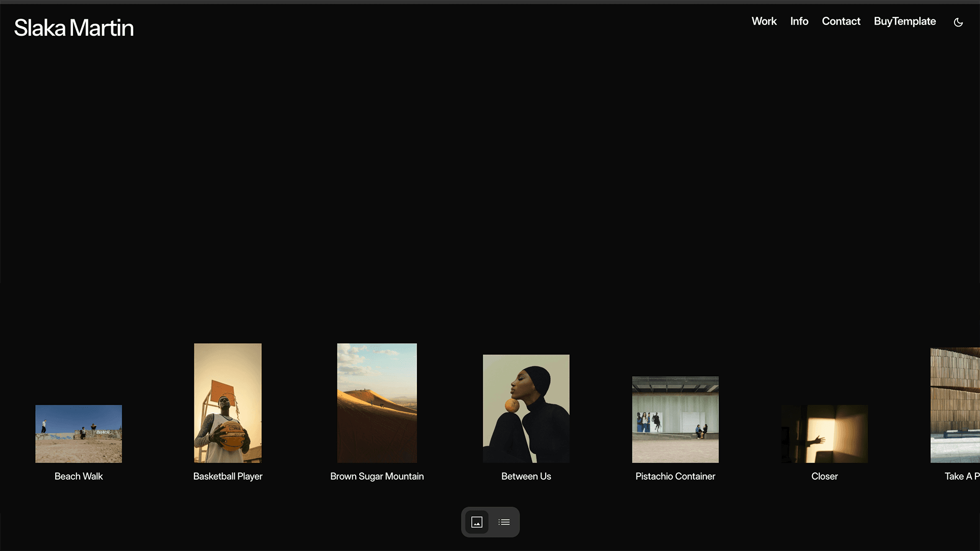Viewport: 980px width, 551px height.
Task: Open partially visible wooden facade photo
Action: pyautogui.click(x=955, y=405)
